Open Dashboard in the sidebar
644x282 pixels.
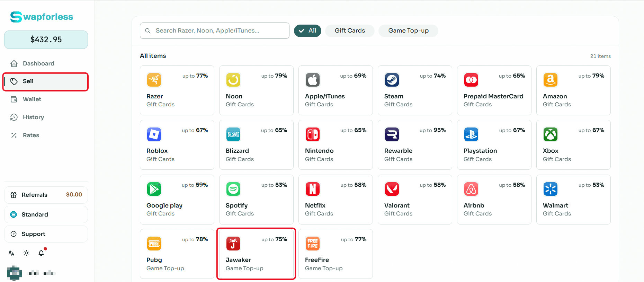46,63
